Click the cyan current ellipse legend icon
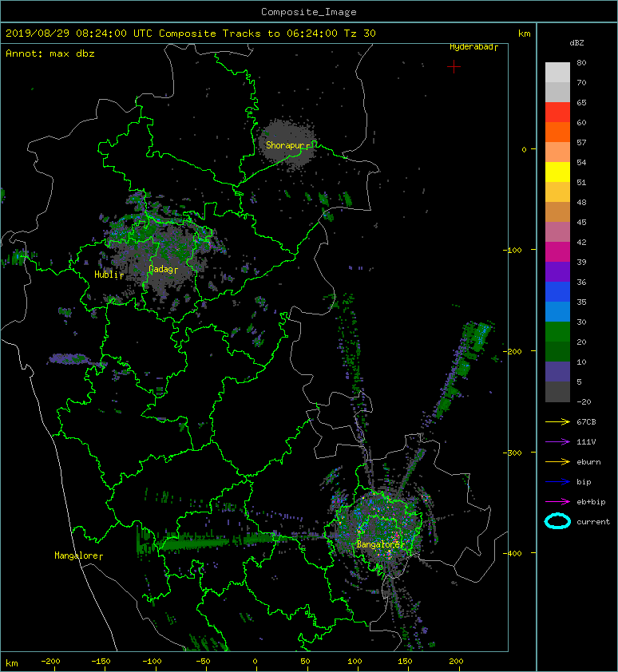Screen dimensions: 618x672 coord(557,521)
